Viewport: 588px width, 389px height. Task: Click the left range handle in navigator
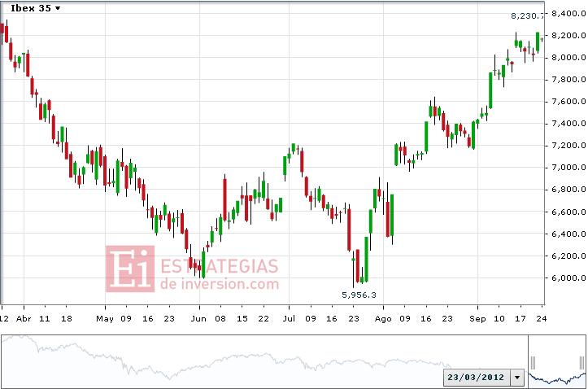(533, 363)
